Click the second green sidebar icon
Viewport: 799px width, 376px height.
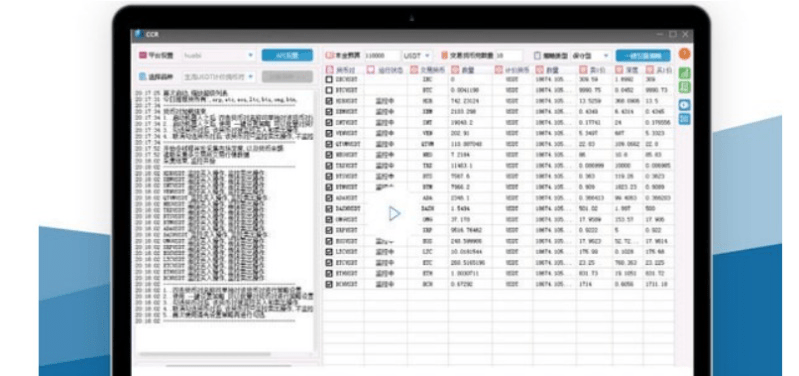[x=684, y=88]
